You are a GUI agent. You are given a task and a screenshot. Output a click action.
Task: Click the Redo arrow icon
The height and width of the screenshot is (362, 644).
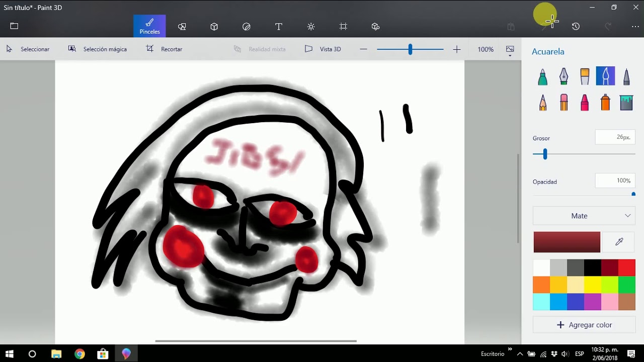click(608, 27)
